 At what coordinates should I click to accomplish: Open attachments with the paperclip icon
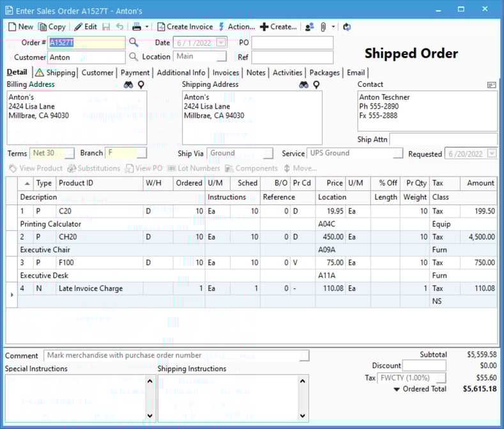tap(323, 27)
